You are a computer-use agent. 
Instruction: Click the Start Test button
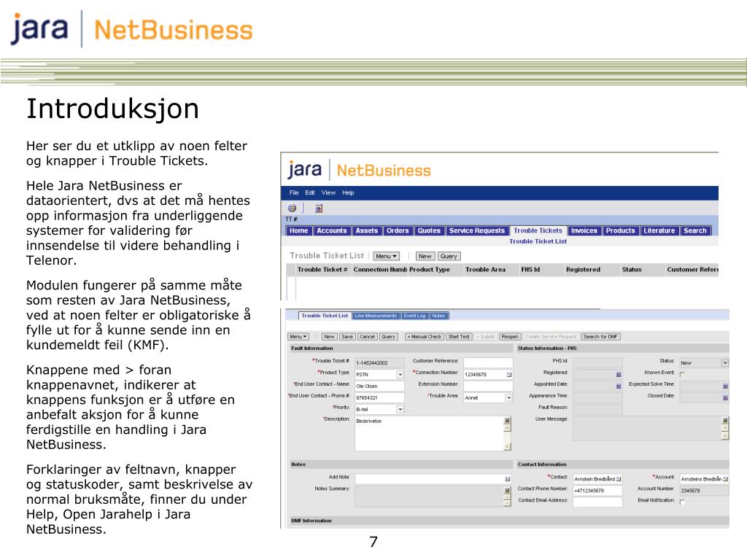(x=459, y=337)
